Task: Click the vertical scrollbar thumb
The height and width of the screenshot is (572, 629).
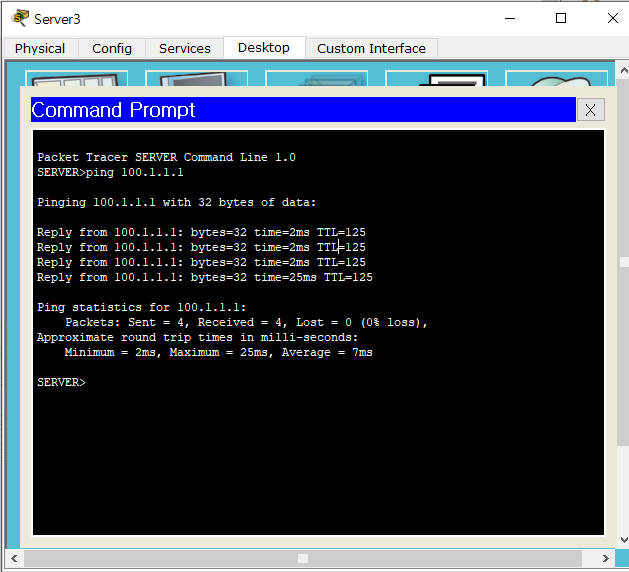Action: tap(624, 262)
